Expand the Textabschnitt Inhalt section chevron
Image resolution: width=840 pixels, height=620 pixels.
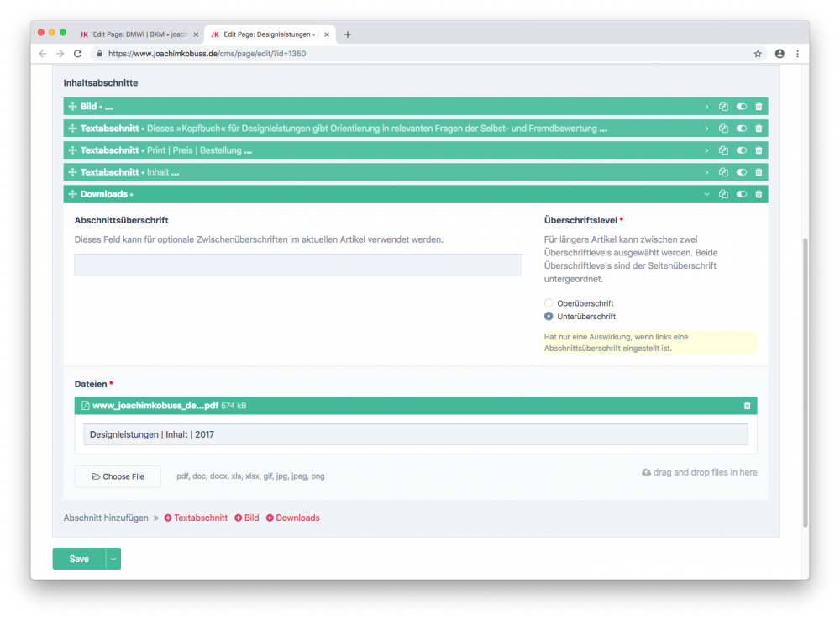click(706, 172)
